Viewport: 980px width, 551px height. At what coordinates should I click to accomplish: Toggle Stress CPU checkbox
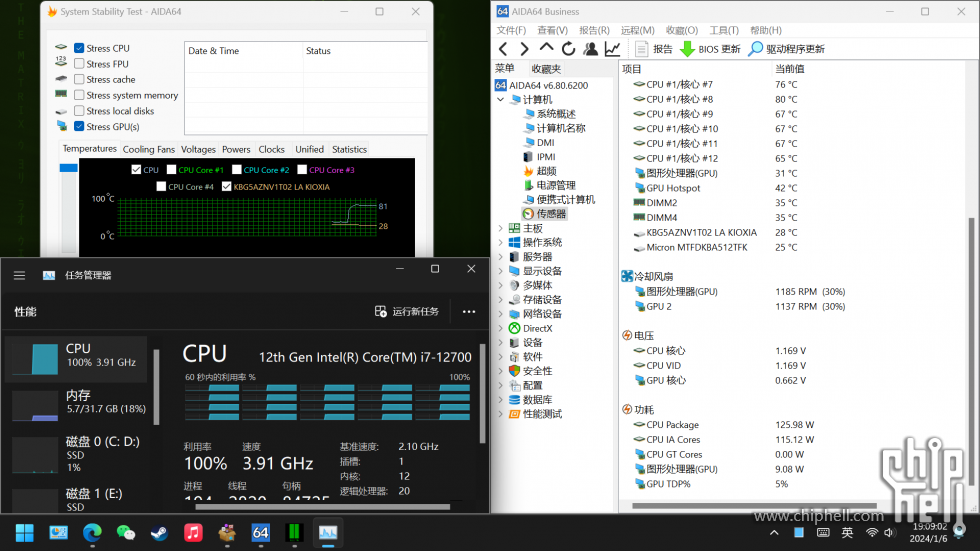tap(79, 48)
